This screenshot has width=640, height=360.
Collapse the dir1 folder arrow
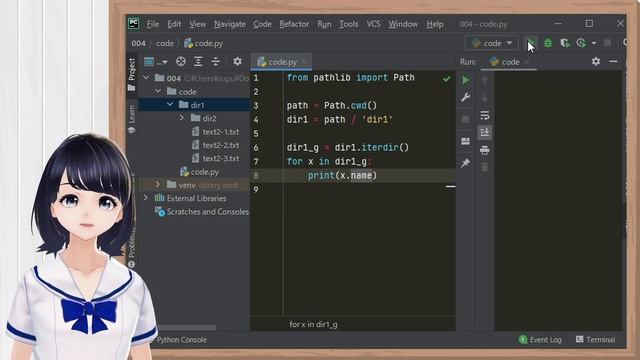[x=170, y=105]
